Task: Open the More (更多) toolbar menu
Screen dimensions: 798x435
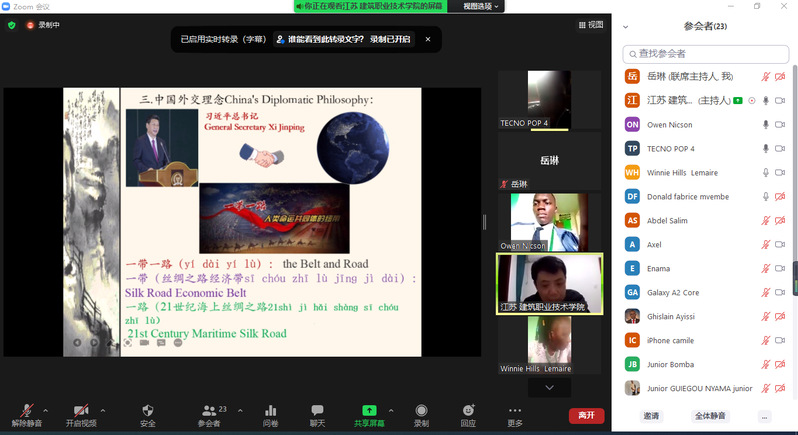Action: coord(515,410)
